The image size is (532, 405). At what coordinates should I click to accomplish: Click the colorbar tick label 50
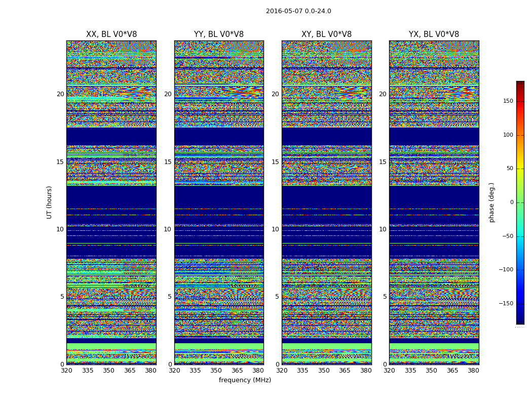coord(510,169)
